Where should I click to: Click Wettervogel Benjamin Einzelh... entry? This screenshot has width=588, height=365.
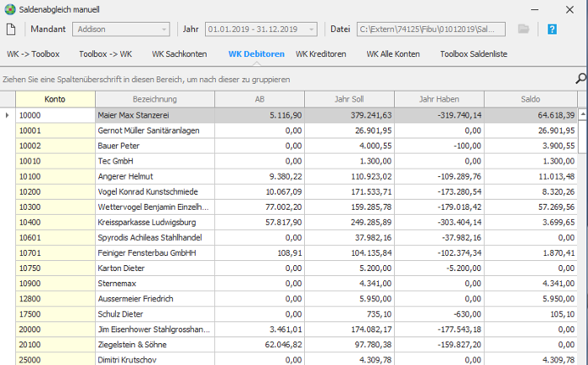[153, 207]
